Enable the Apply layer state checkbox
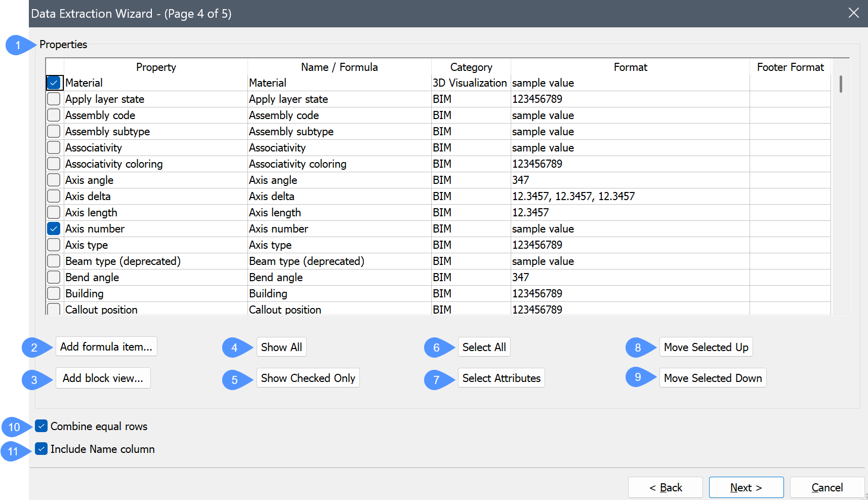The width and height of the screenshot is (868, 500). (54, 99)
